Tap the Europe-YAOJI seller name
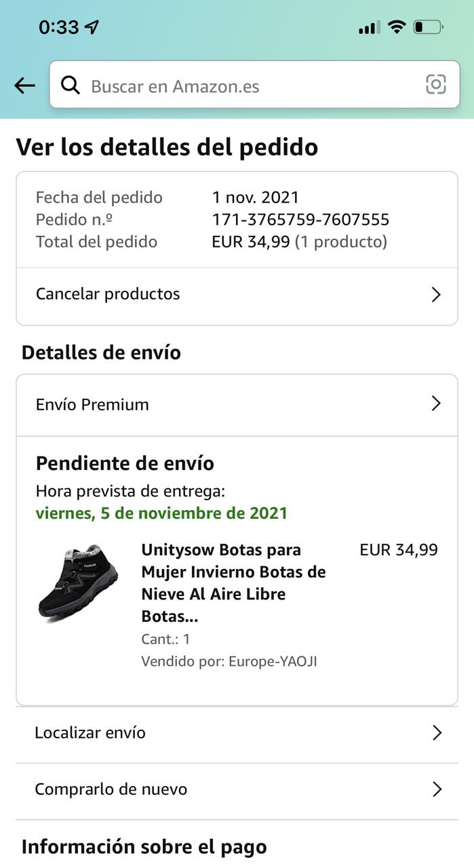Screen dimensions: 474x868 [x=272, y=661]
